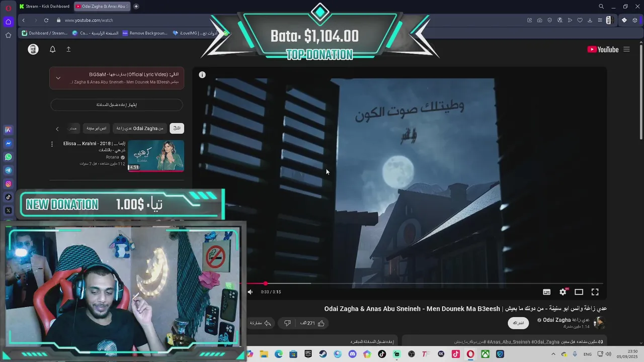
Task: Open Dashboard / Stream bookmark
Action: tap(44, 33)
